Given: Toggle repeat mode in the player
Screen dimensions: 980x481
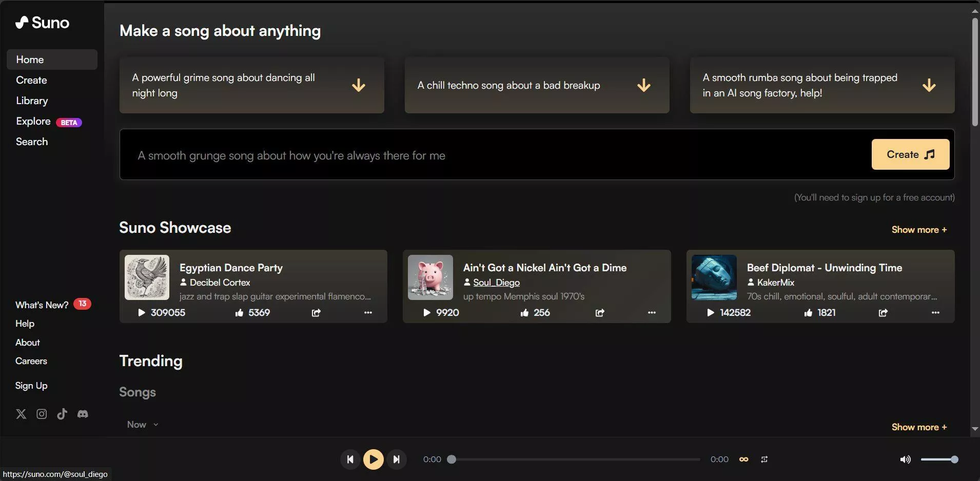Looking at the screenshot, I should point(764,459).
